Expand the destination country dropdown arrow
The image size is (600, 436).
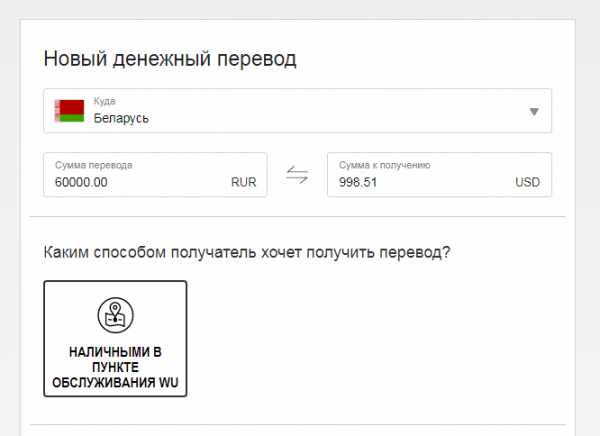point(534,111)
